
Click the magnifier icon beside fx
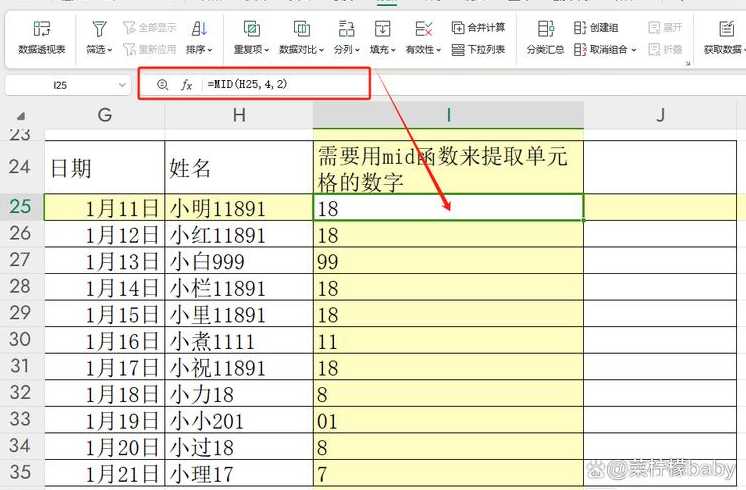pyautogui.click(x=162, y=85)
